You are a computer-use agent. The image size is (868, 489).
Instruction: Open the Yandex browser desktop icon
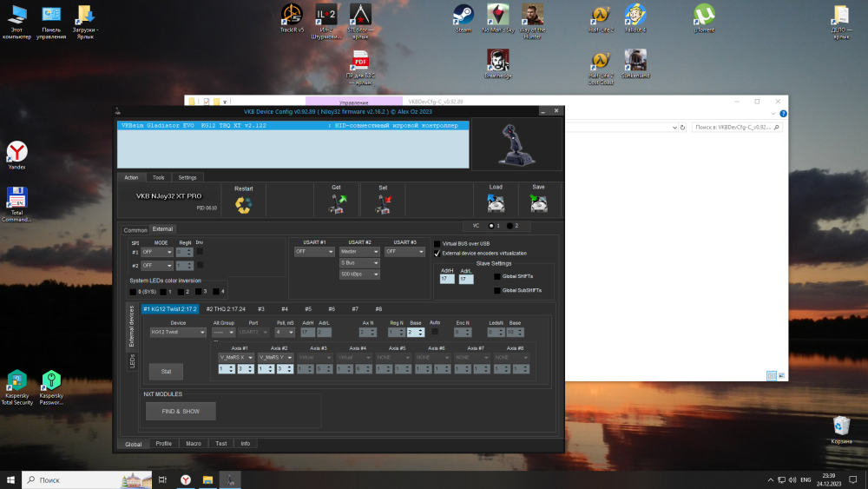coord(16,152)
